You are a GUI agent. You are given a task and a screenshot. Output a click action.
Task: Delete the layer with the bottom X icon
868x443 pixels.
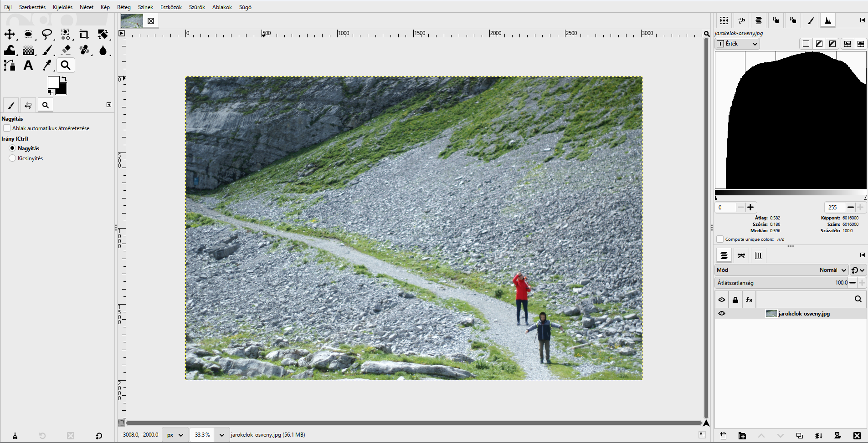click(x=857, y=436)
